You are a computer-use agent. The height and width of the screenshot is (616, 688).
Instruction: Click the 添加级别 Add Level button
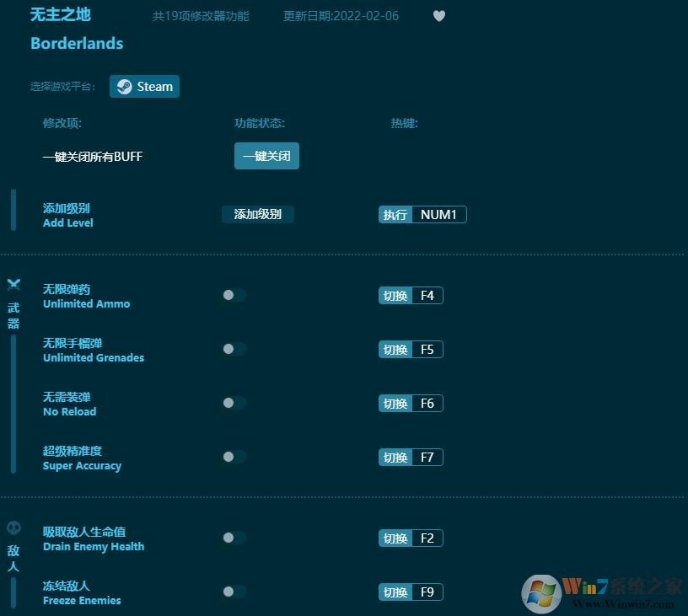point(258,214)
